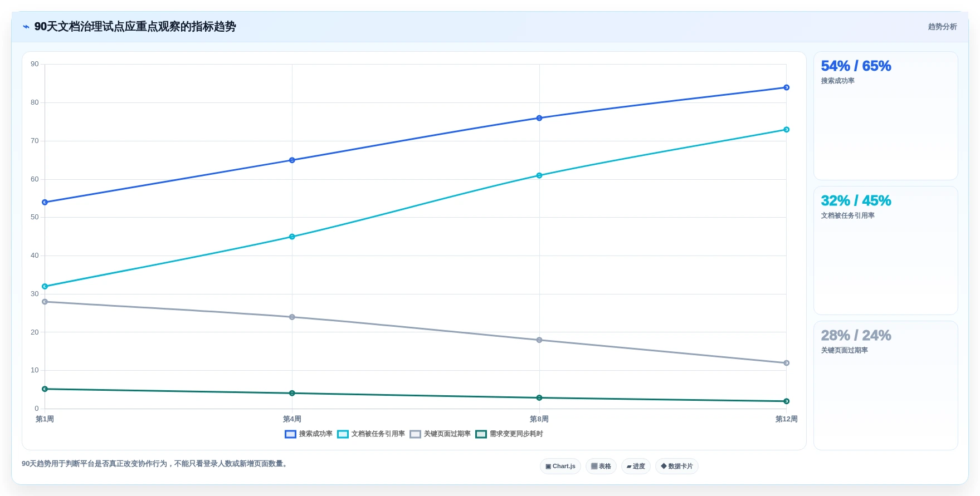
Task: Click the 50 y-axis label
Action: (35, 217)
